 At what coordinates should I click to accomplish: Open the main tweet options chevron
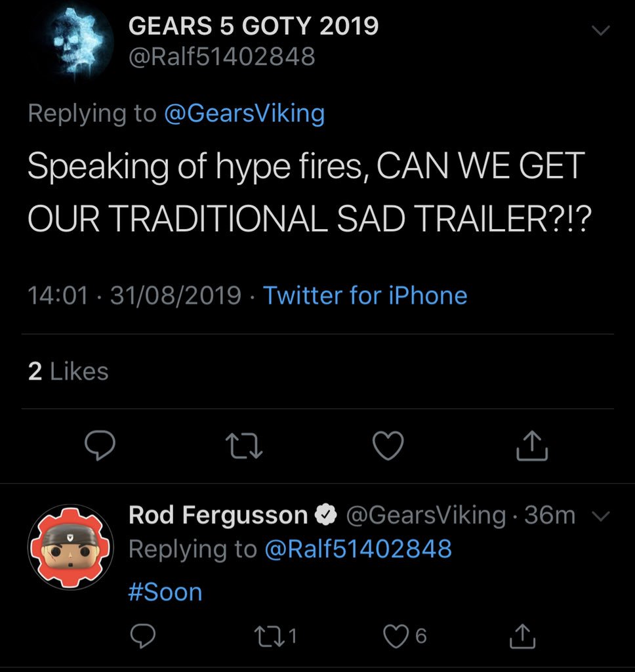coord(600,31)
